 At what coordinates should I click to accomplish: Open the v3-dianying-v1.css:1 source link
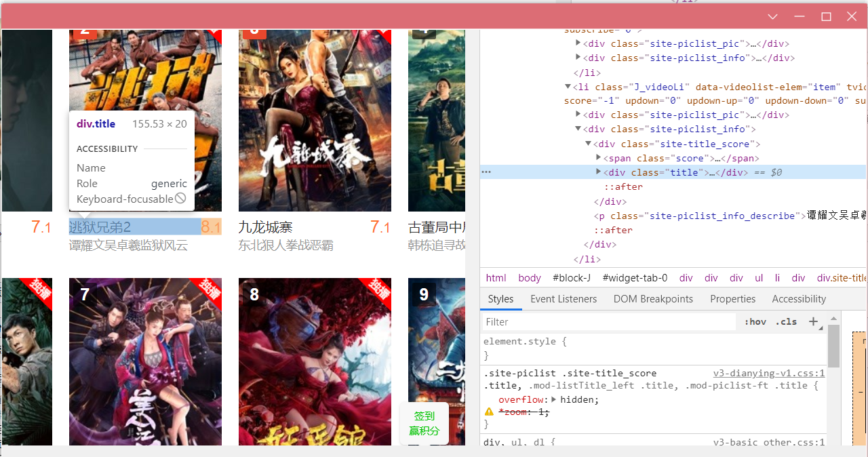[x=769, y=373]
